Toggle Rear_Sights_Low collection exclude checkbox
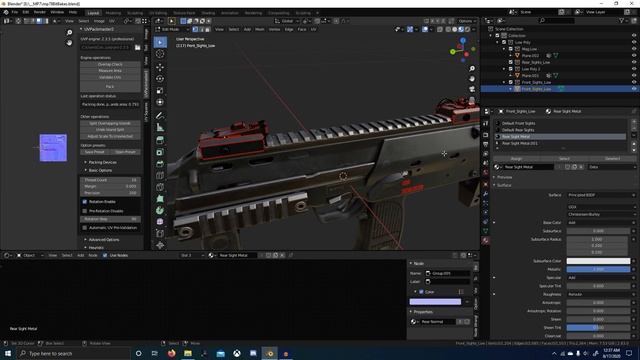 511,62
